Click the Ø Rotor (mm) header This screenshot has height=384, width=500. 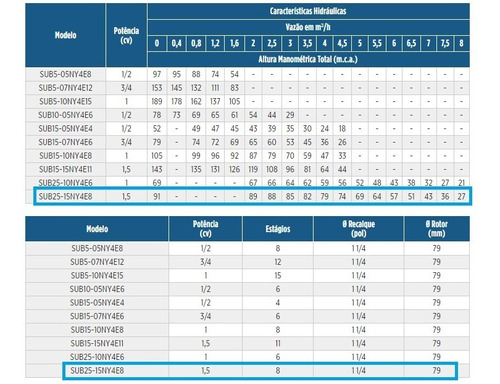pyautogui.click(x=436, y=229)
